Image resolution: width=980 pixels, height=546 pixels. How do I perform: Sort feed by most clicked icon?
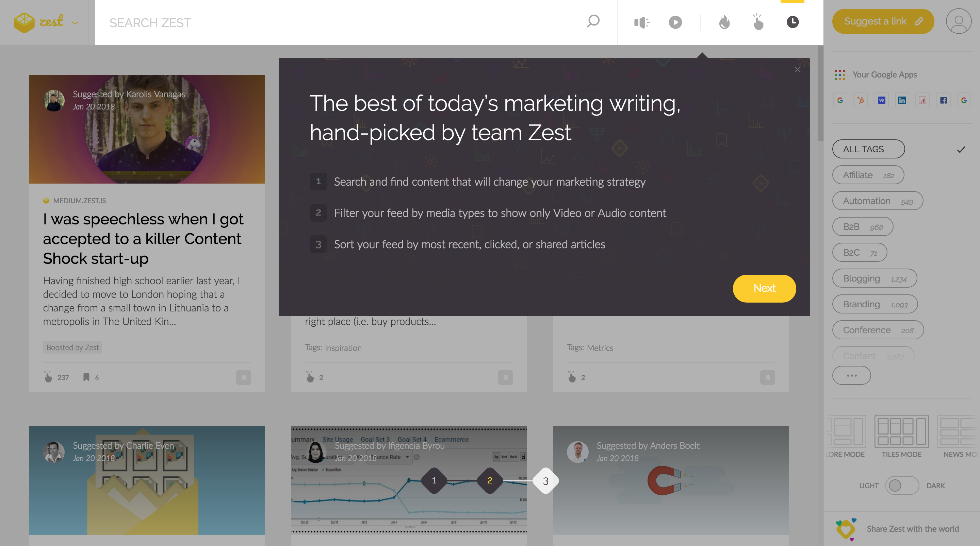point(758,22)
